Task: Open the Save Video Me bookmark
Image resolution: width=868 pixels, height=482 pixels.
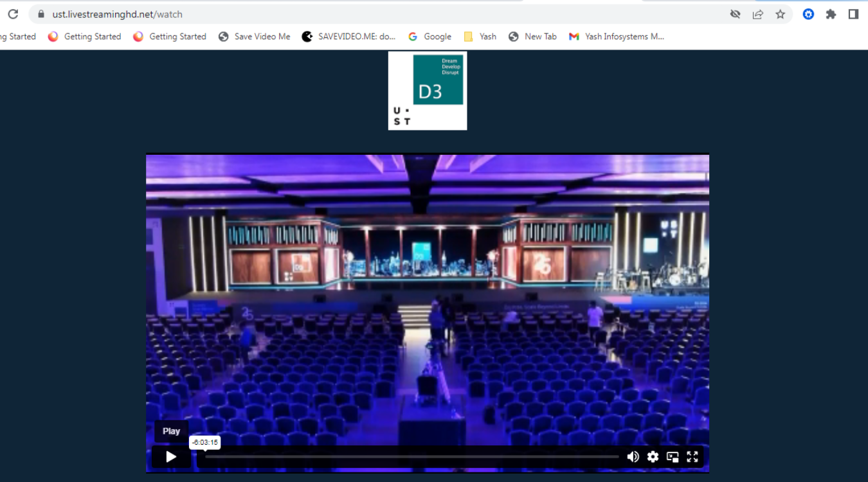Action: click(x=255, y=37)
